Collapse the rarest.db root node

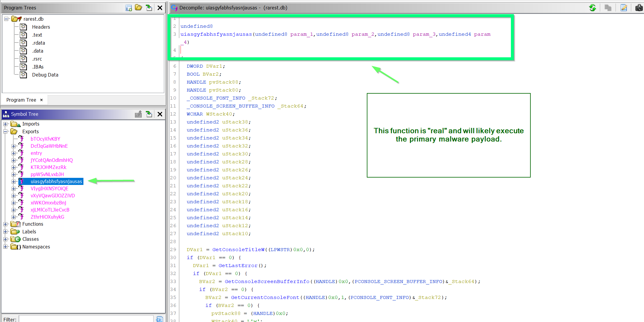coord(6,19)
